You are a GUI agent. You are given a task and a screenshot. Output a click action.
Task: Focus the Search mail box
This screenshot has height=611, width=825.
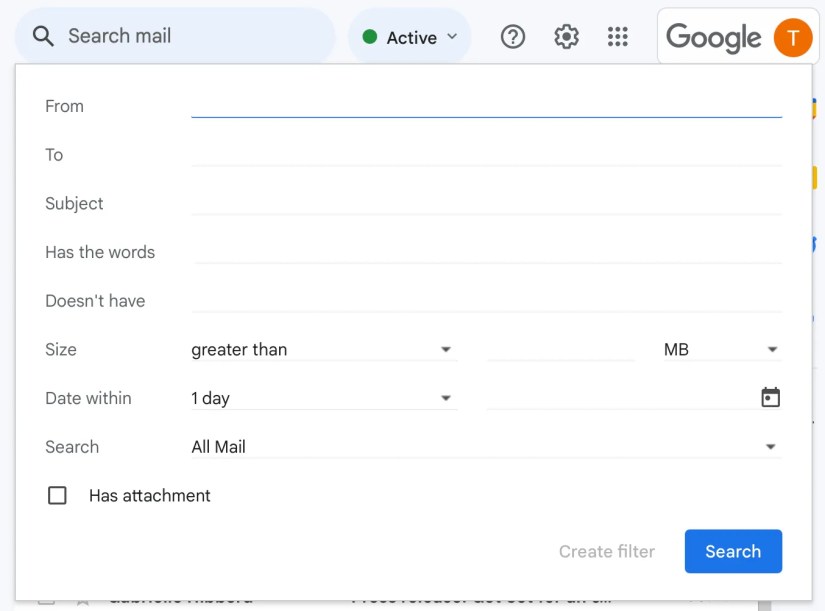[175, 36]
